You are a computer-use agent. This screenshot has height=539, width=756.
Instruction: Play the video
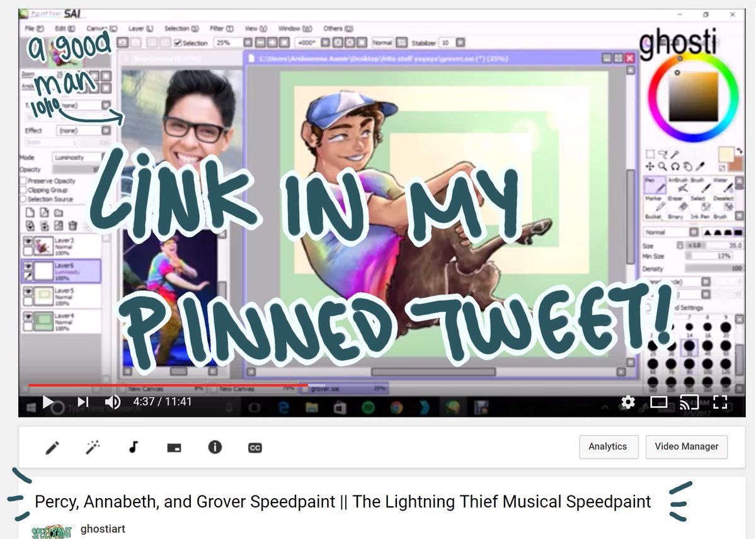tap(49, 402)
